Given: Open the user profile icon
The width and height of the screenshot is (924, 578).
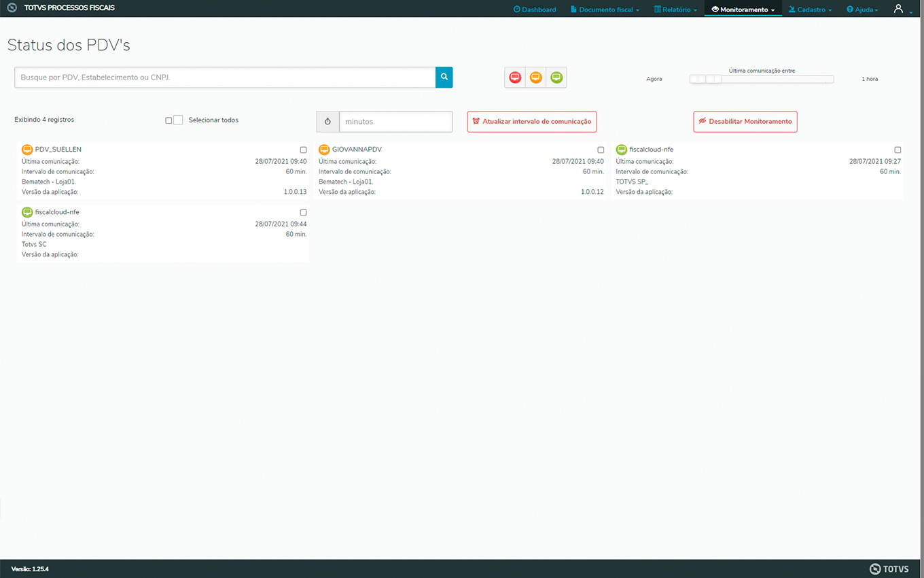Looking at the screenshot, I should 899,9.
